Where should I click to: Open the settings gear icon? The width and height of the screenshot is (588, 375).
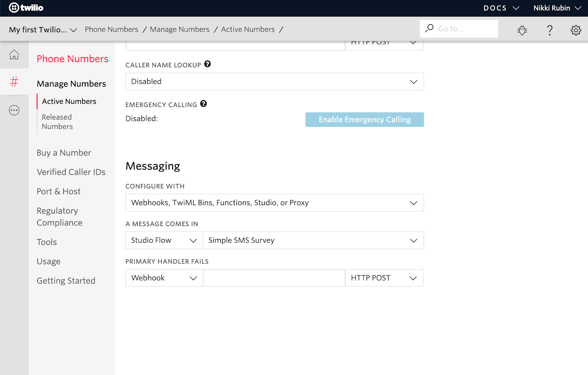click(x=576, y=30)
